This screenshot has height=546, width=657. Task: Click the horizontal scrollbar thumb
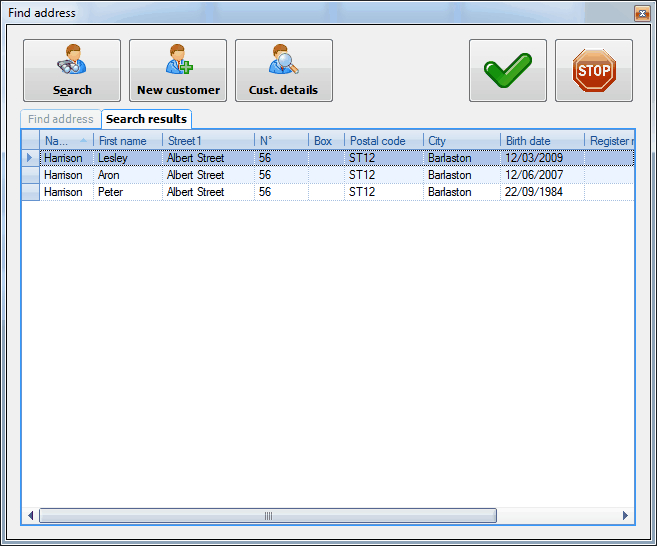click(267, 516)
